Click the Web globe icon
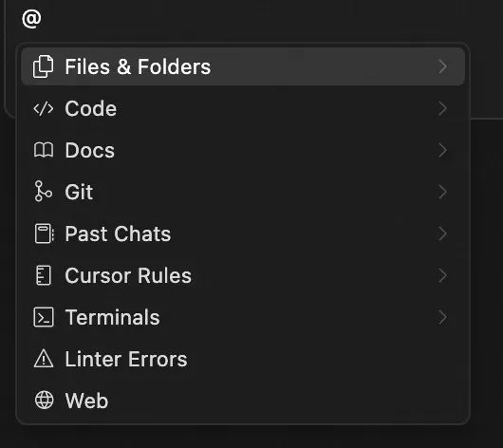The width and height of the screenshot is (503, 448). (44, 401)
